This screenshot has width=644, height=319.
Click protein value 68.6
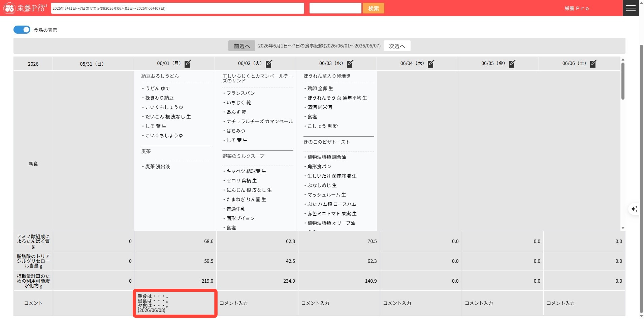(208, 241)
